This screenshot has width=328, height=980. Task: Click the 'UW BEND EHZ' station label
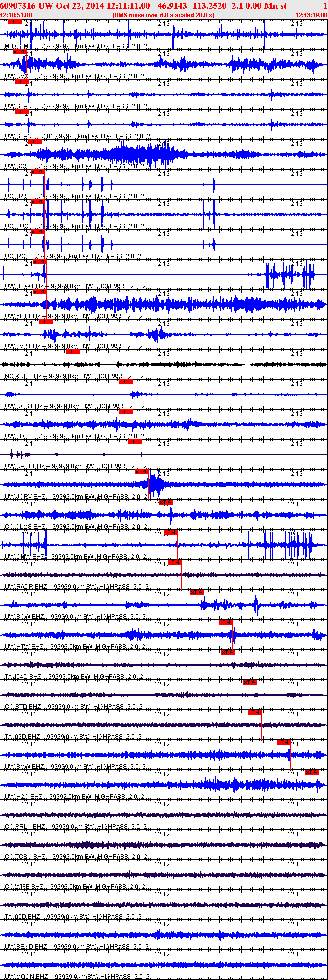pyautogui.click(x=26, y=947)
